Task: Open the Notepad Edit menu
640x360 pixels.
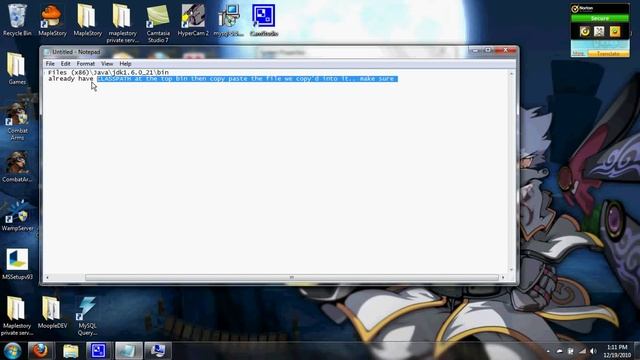Action: 65,64
